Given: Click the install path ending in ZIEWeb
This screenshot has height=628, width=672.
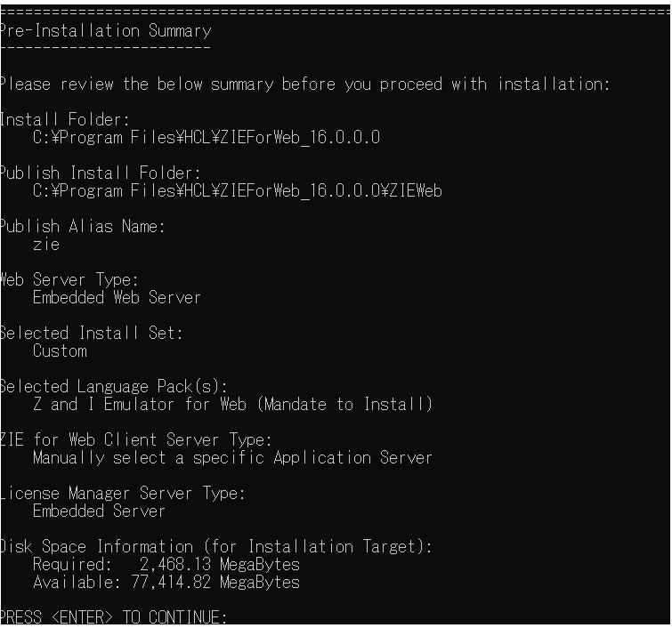Looking at the screenshot, I should [x=238, y=191].
